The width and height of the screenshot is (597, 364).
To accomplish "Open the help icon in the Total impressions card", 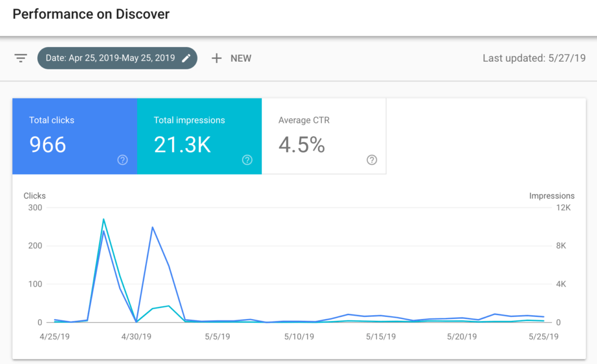I will coord(247,160).
